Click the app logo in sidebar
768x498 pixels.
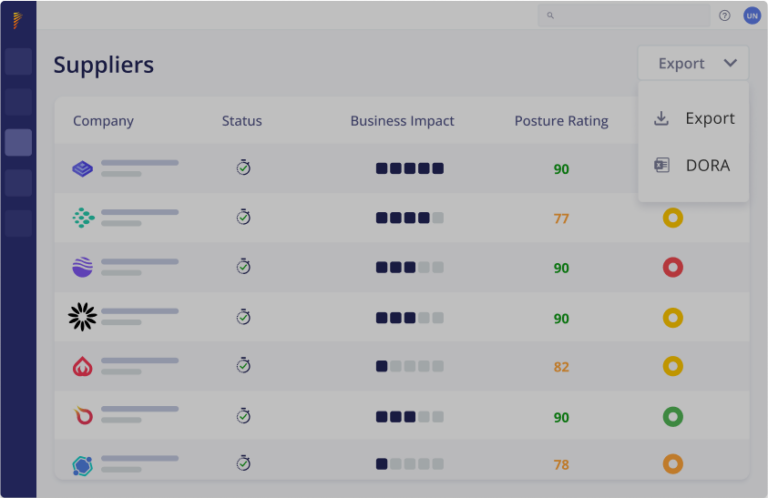17,20
